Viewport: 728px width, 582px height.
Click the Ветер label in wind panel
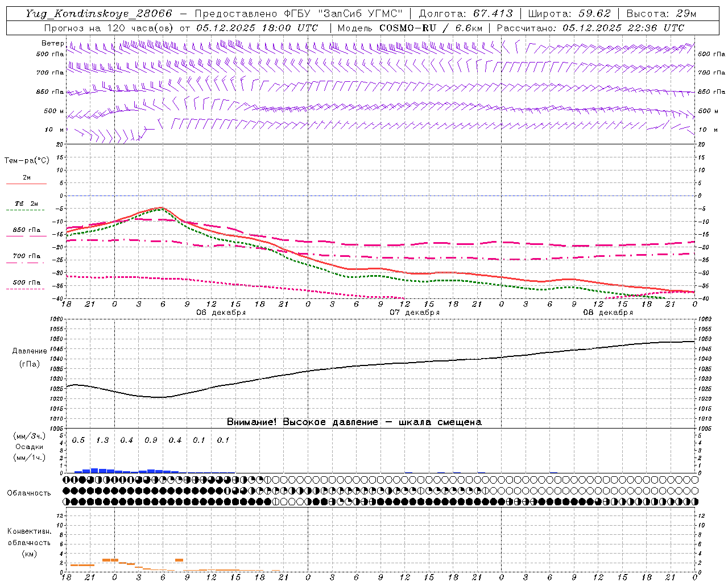[52, 43]
